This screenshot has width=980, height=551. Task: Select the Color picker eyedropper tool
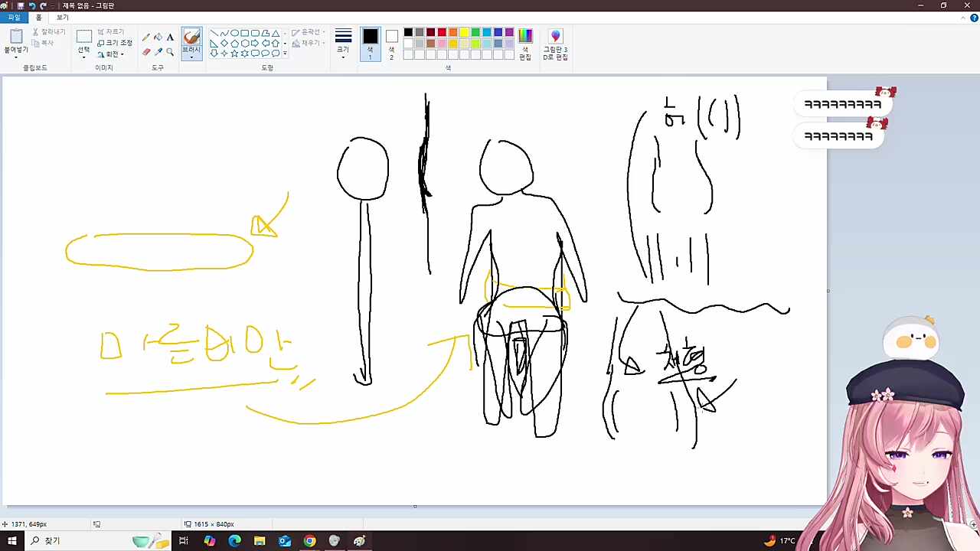[x=158, y=52]
